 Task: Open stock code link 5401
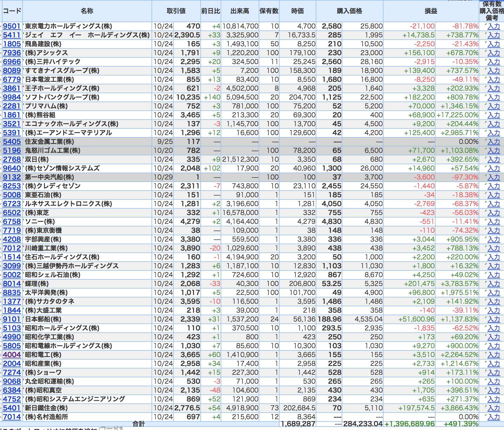[12, 408]
